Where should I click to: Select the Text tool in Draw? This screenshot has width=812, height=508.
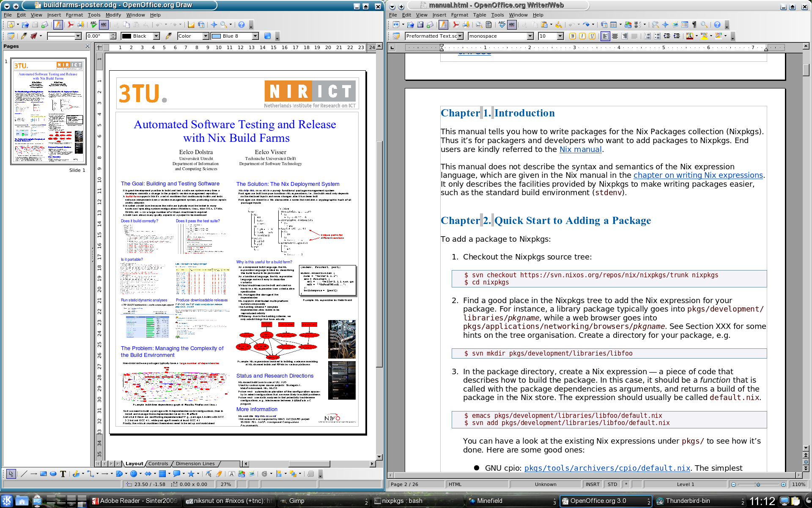(63, 474)
